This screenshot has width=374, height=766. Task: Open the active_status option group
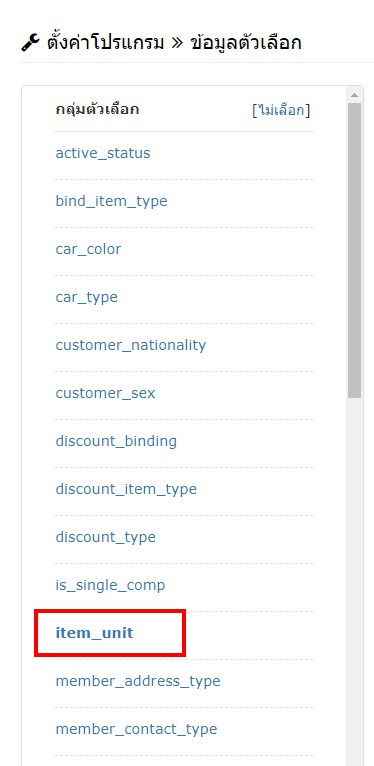pos(103,153)
